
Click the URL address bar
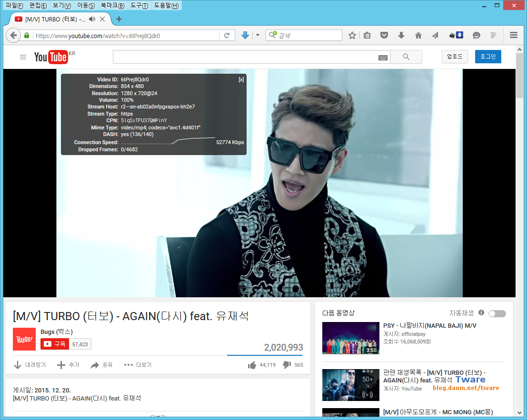point(126,36)
